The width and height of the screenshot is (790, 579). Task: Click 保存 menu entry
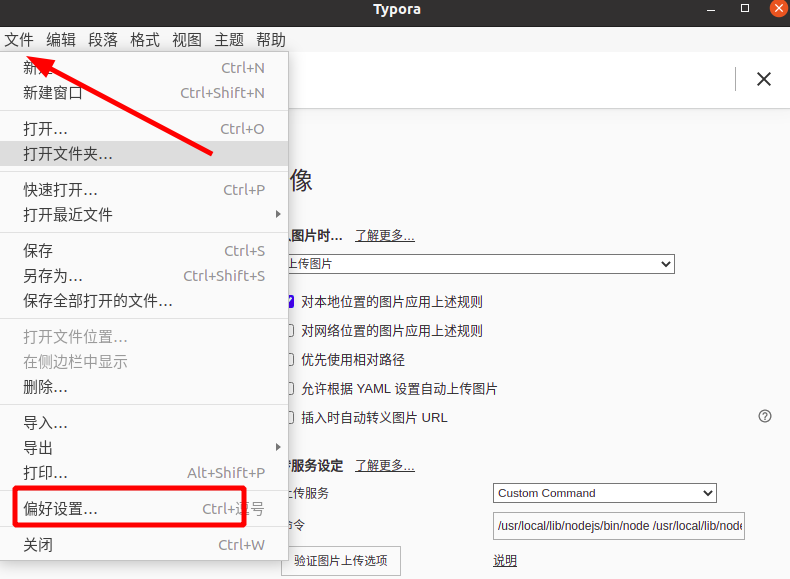[x=144, y=250]
